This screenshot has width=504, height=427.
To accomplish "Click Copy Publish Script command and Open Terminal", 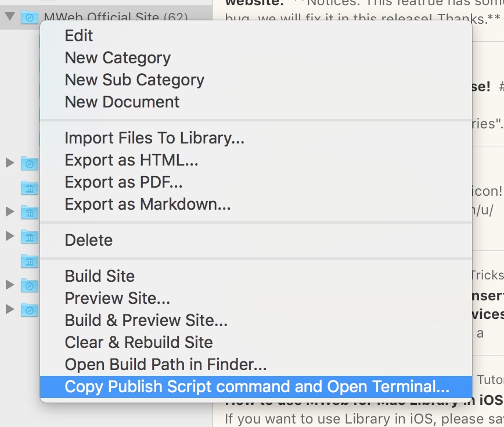I will 257,386.
